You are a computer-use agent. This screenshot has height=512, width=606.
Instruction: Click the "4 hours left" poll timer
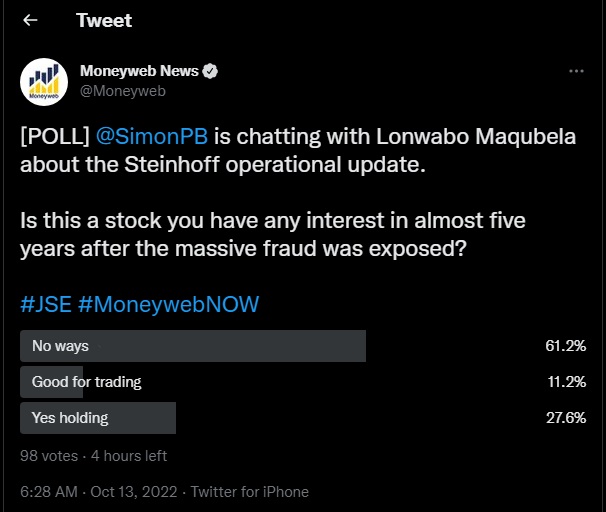tap(129, 456)
